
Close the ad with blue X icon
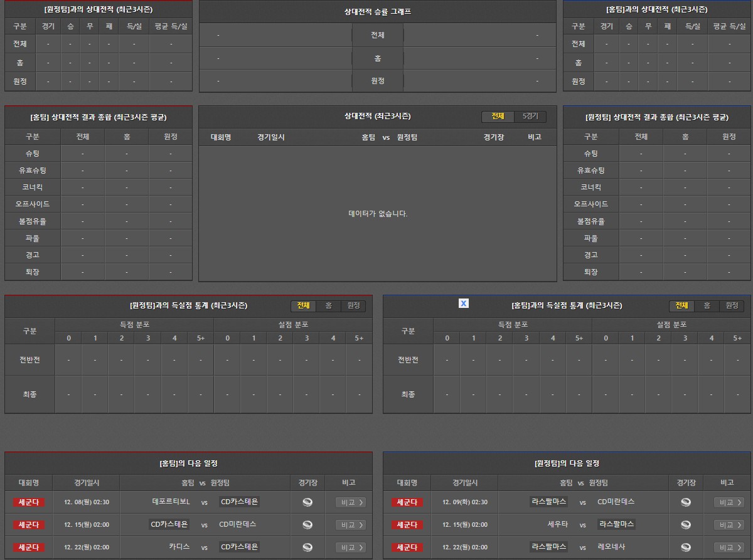click(464, 304)
